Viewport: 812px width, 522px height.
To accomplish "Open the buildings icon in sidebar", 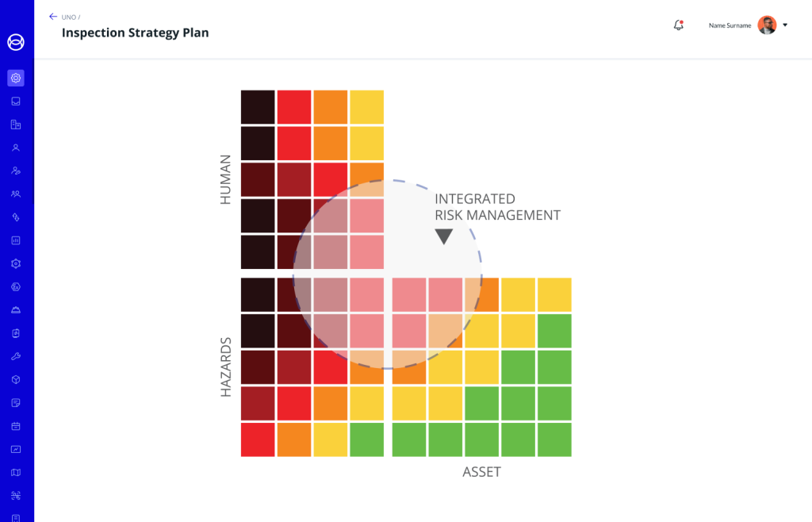I will pyautogui.click(x=16, y=125).
